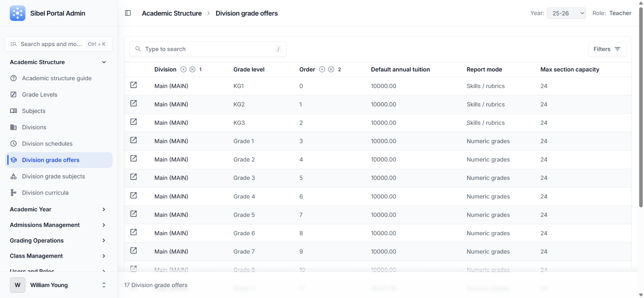Open the Divisions section
This screenshot has width=644, height=298.
34,127
